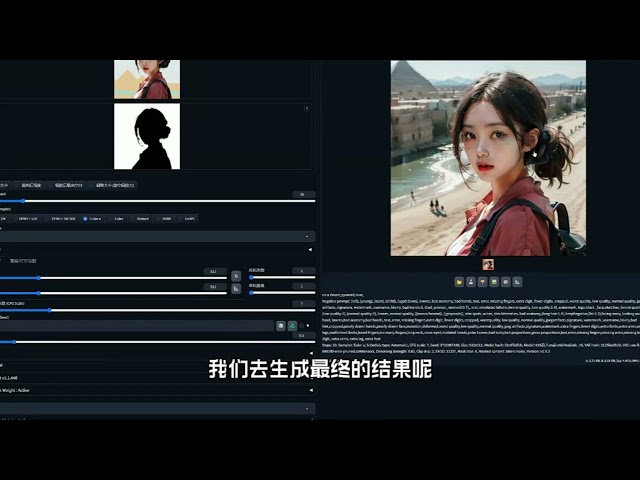Screen dimensions: 640x480
Task: Adjust the batch count slider
Action: tap(282, 278)
